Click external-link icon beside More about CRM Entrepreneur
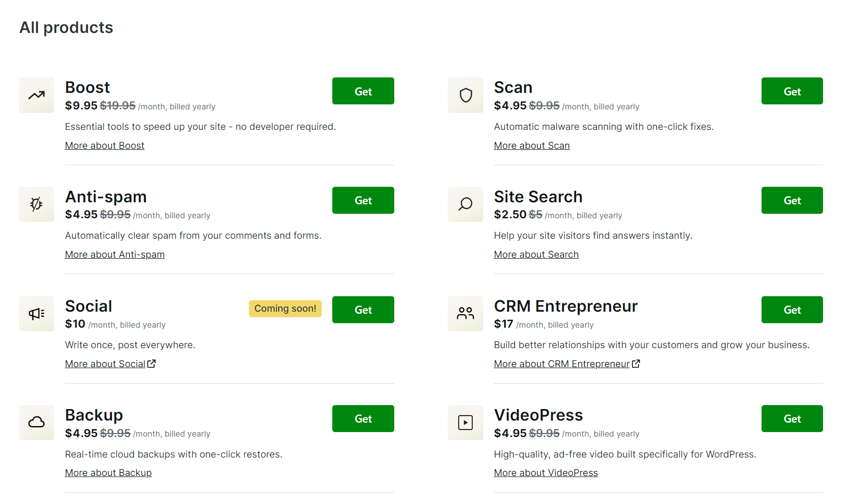 coord(636,364)
